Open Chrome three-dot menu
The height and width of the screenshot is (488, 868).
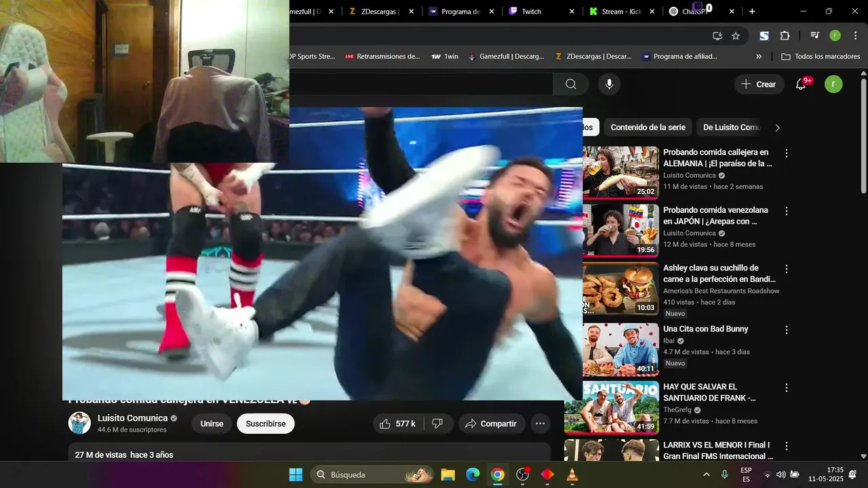(x=855, y=36)
